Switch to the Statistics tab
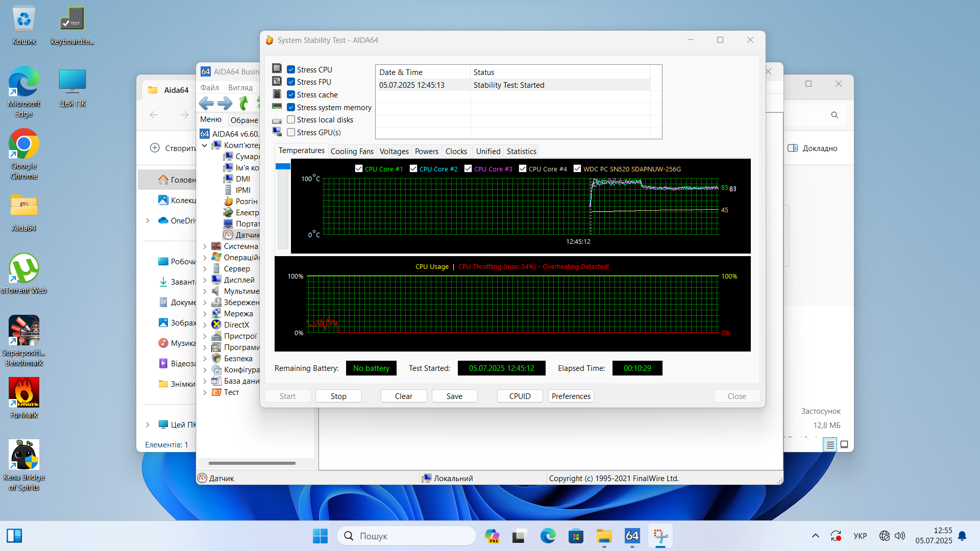980x551 pixels. point(521,152)
